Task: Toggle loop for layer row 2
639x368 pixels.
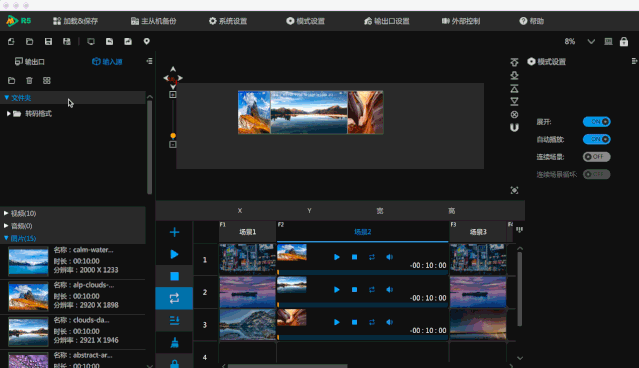Action: 372,290
